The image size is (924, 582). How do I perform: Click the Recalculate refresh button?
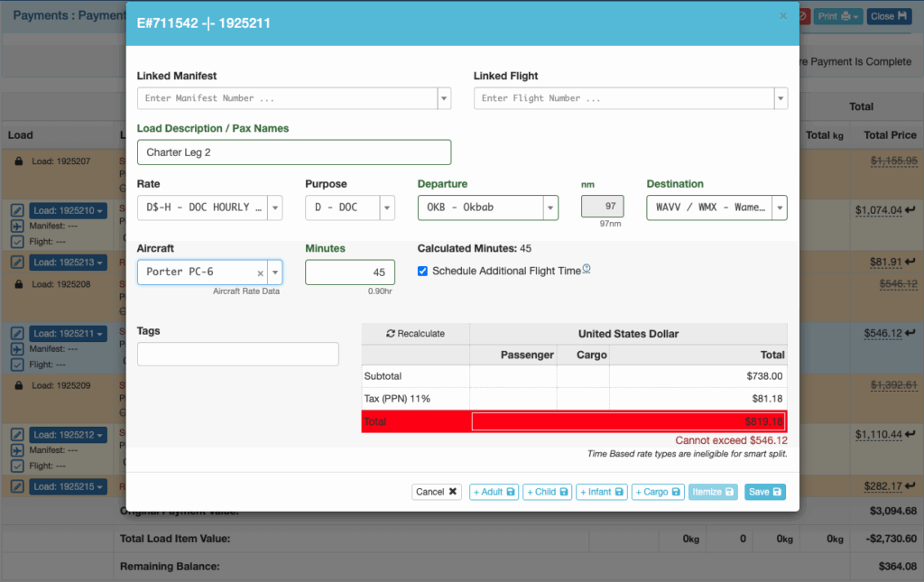click(415, 333)
